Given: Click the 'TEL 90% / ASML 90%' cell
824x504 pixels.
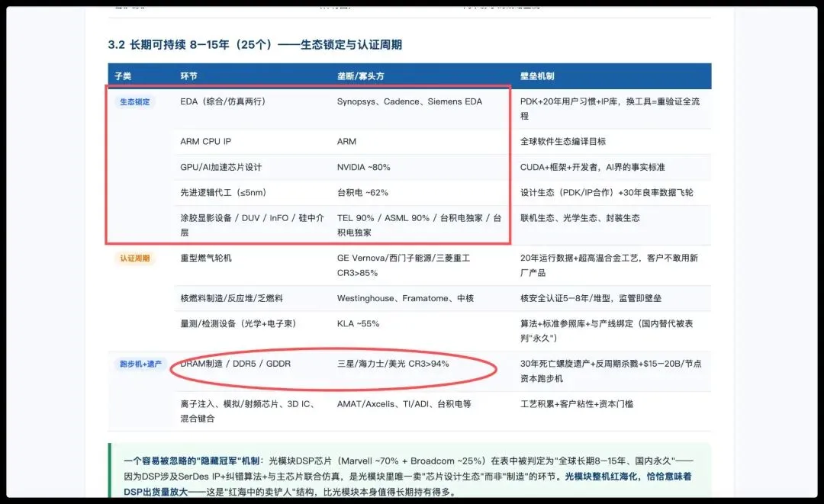Looking at the screenshot, I should (x=419, y=225).
